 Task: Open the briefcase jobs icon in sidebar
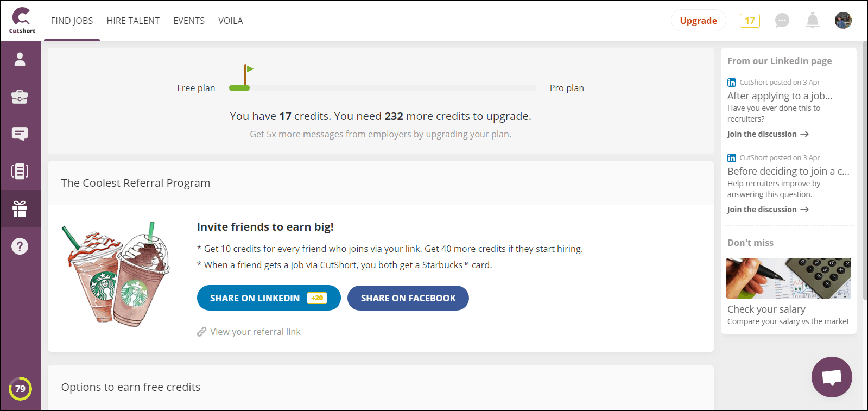pyautogui.click(x=20, y=97)
